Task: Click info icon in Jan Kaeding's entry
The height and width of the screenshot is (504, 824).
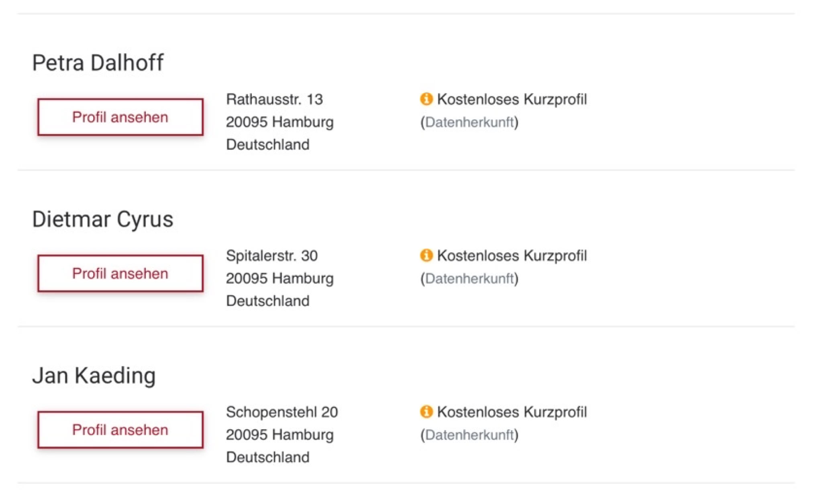Action: click(x=426, y=412)
